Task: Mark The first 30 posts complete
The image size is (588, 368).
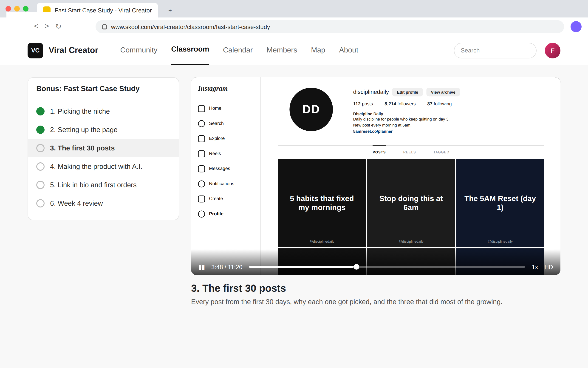Action: (x=40, y=148)
